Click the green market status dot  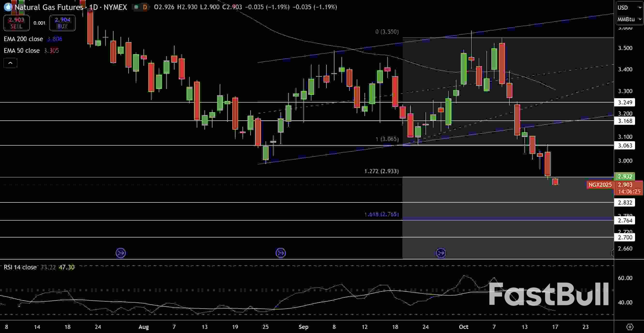pos(136,7)
